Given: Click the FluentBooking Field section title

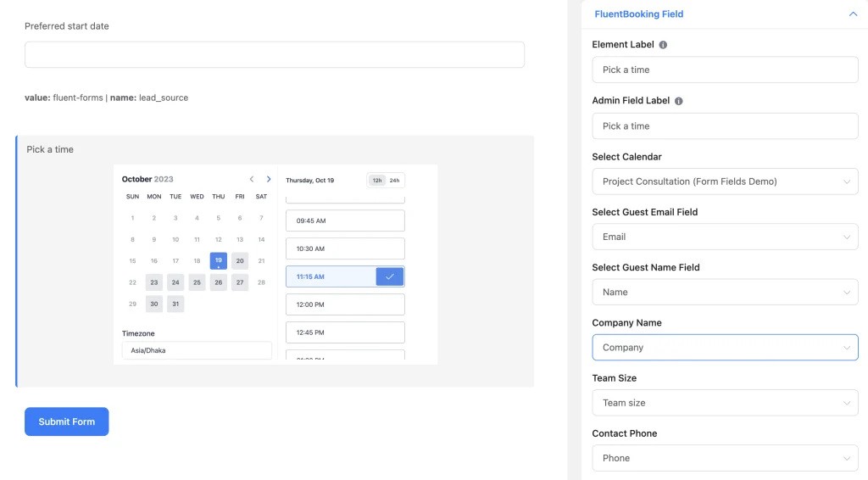Looking at the screenshot, I should [639, 14].
